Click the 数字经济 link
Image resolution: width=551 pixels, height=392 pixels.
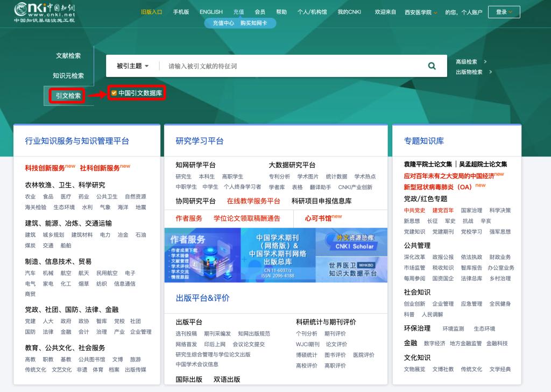[x=435, y=343]
